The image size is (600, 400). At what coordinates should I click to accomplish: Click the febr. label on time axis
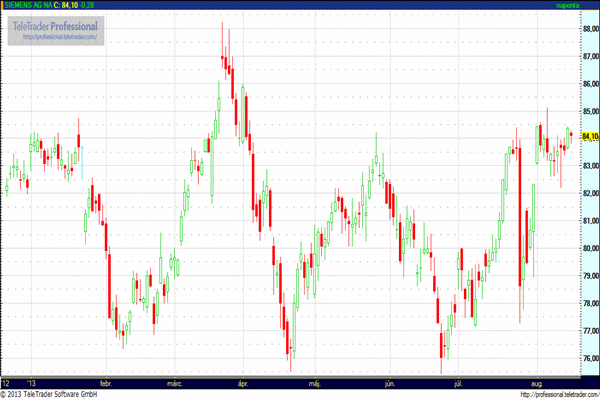click(x=108, y=382)
